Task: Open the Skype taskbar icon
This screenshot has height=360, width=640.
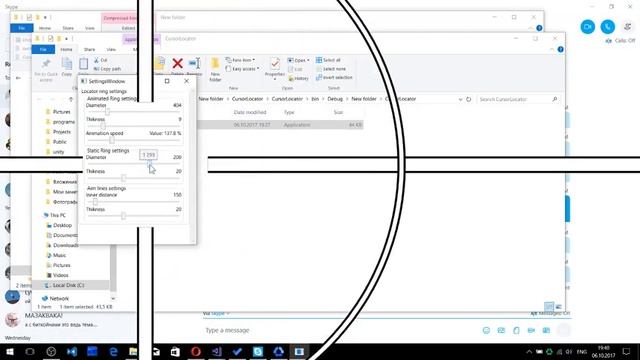Action: click(x=258, y=351)
